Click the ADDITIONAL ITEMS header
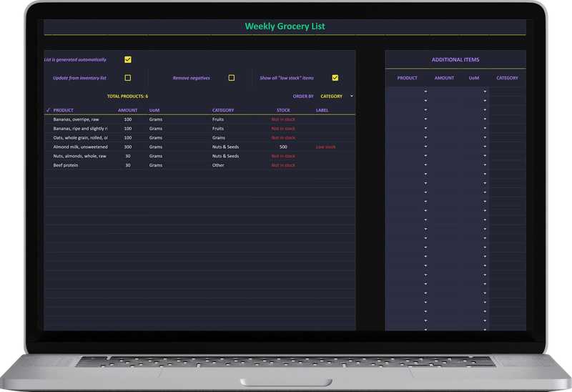 click(x=455, y=59)
